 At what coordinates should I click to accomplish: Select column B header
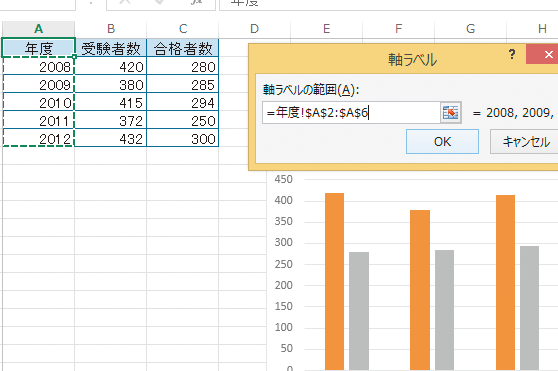(111, 29)
